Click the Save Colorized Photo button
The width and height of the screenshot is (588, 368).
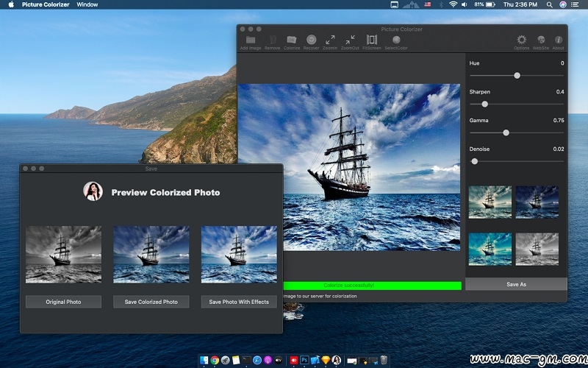click(x=151, y=302)
